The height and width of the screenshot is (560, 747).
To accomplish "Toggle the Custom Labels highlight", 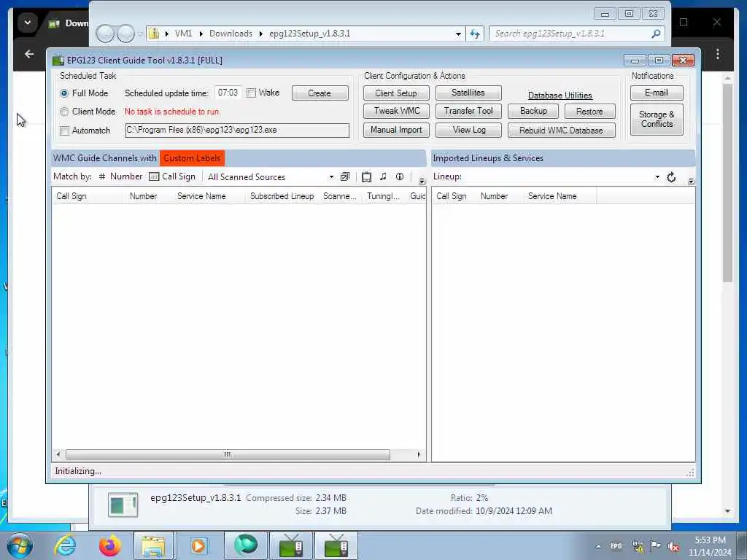I will (x=192, y=158).
